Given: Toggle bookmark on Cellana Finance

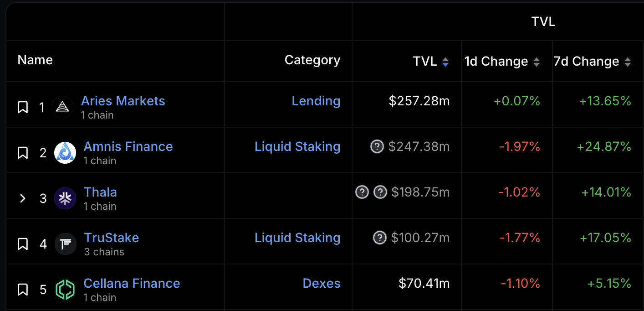Looking at the screenshot, I should (x=23, y=290).
